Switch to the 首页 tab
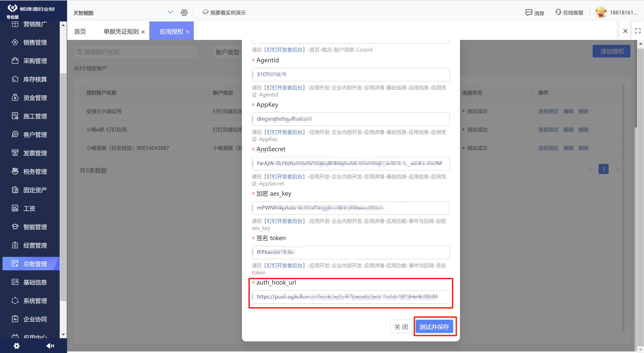This screenshot has height=353, width=644. (80, 32)
